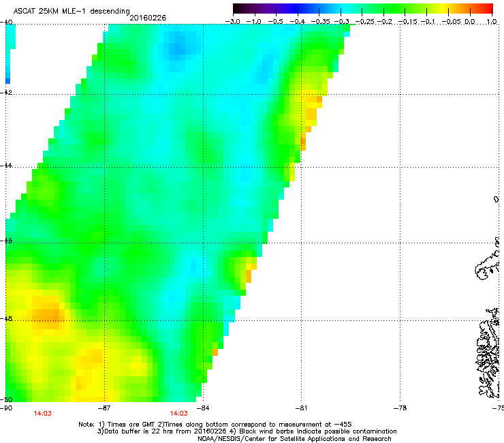The height and width of the screenshot is (443, 504).
Task: Click the 0.0 color scale label
Action: point(470,22)
